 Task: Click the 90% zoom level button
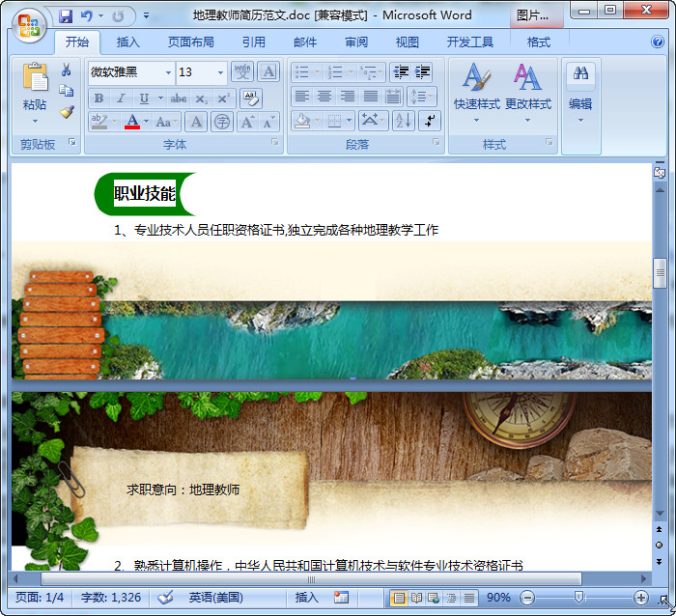click(498, 598)
